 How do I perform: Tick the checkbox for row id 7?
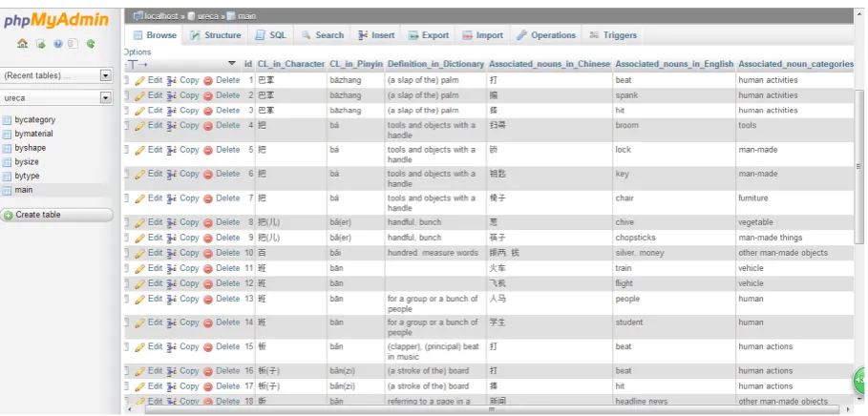tap(126, 198)
